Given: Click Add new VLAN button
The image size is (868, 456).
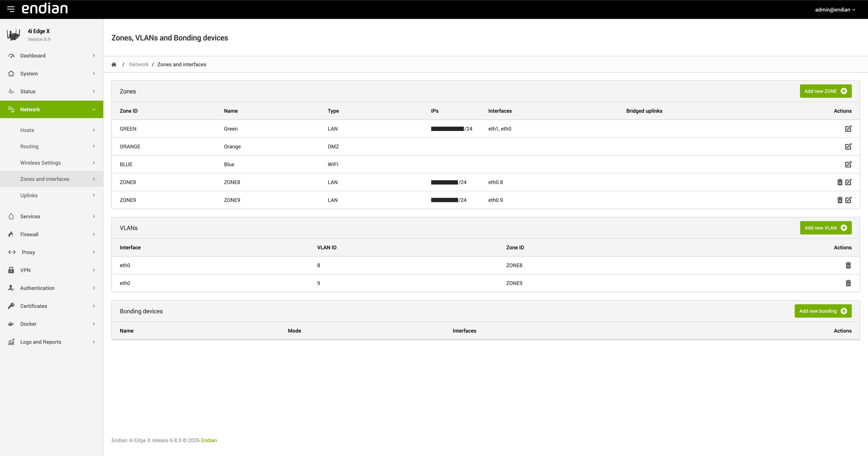Looking at the screenshot, I should pos(825,228).
